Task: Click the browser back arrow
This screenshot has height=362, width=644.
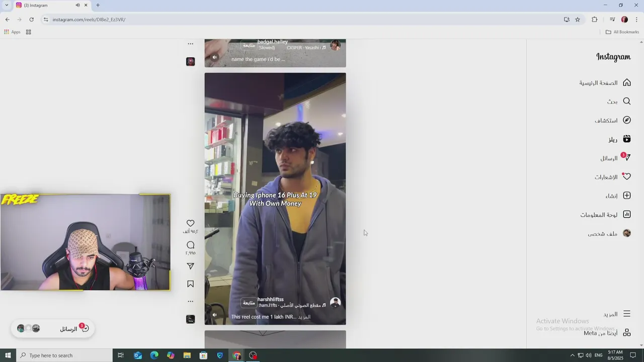Action: tap(7, 20)
